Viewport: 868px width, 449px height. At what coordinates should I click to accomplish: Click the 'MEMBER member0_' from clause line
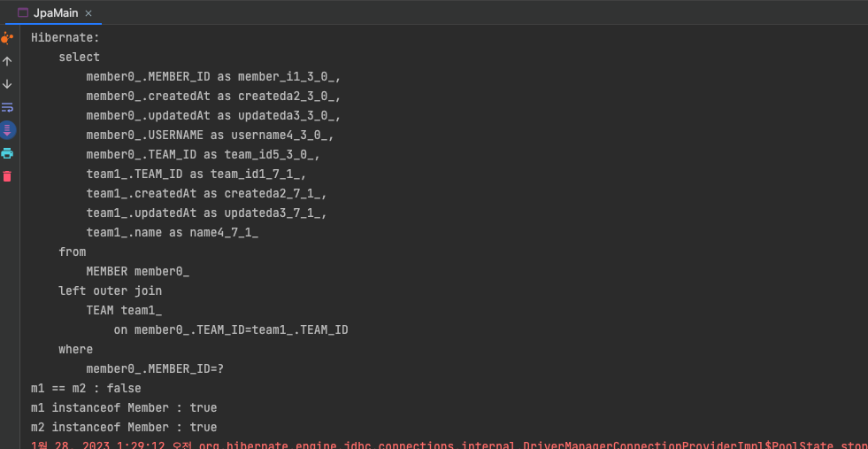point(138,272)
